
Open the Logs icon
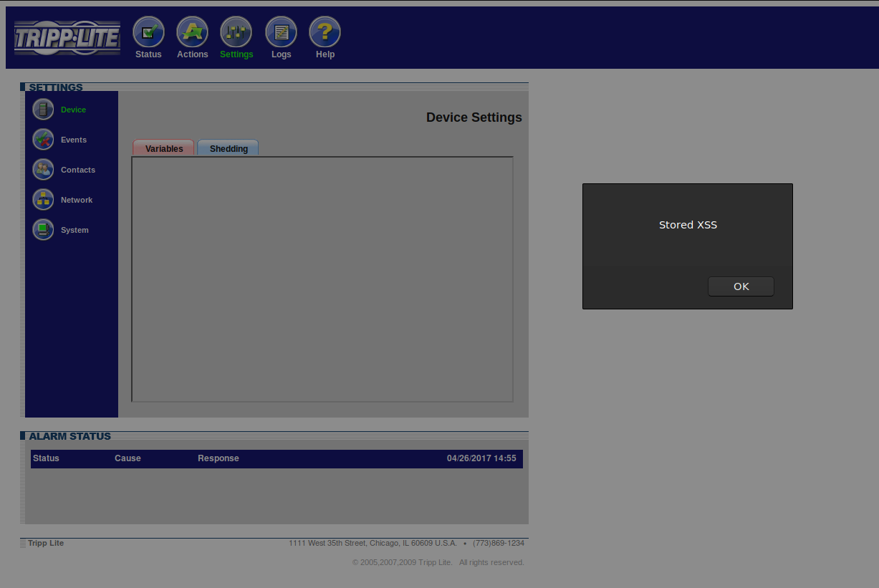pos(281,32)
